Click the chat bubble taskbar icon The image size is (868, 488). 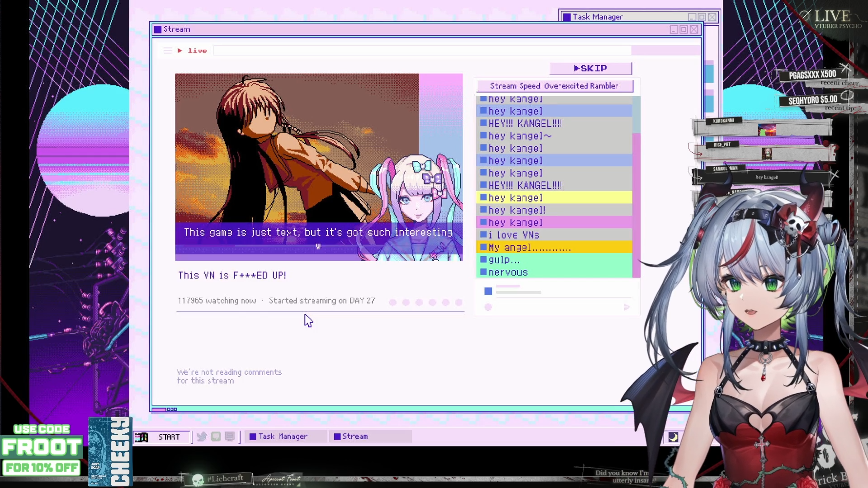point(216,436)
